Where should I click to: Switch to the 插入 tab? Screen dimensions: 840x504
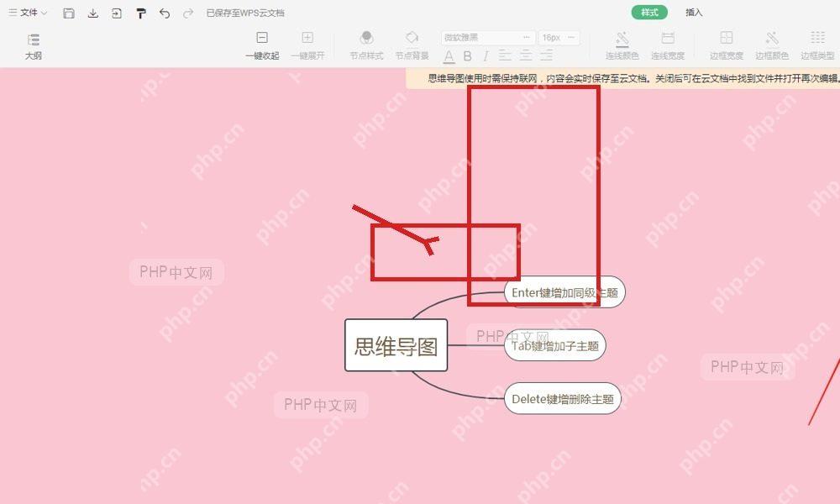(x=694, y=13)
